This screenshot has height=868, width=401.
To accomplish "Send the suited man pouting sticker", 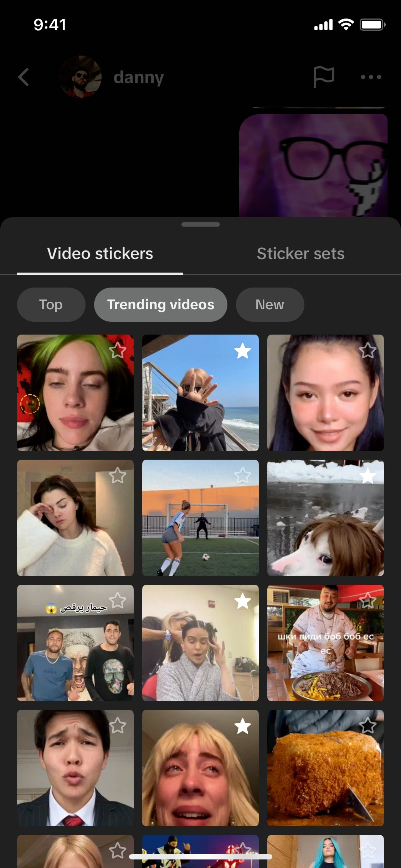I will point(75,768).
